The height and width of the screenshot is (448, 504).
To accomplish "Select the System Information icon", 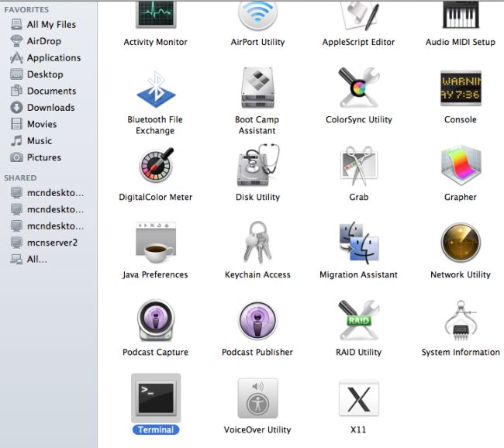I will pos(461,320).
